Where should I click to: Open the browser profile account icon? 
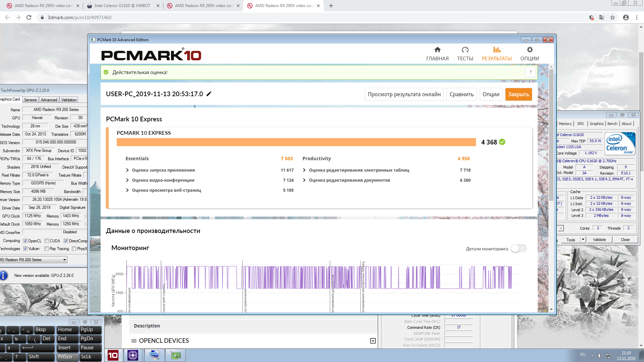(x=626, y=17)
